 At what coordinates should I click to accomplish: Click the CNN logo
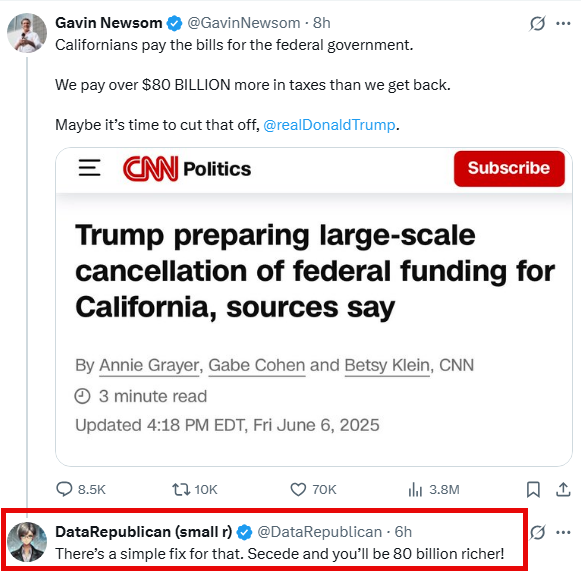click(150, 169)
